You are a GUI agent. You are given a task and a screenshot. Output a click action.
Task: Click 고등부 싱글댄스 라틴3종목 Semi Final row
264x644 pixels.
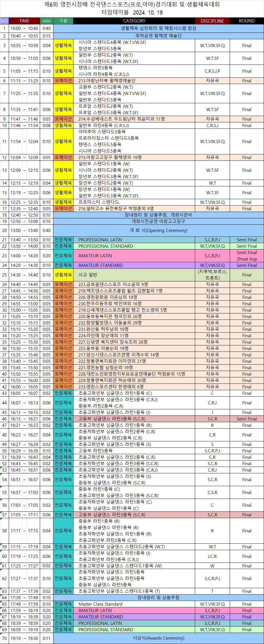(132, 419)
